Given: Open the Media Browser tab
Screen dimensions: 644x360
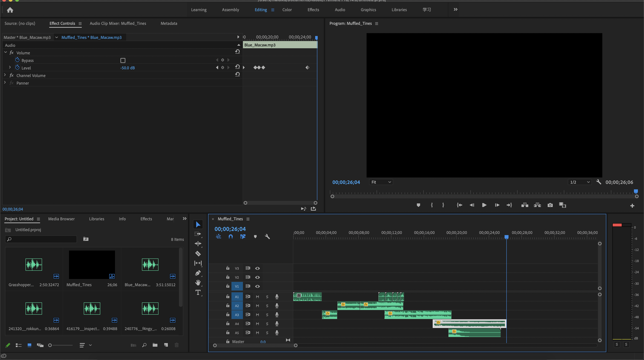Looking at the screenshot, I should point(61,219).
